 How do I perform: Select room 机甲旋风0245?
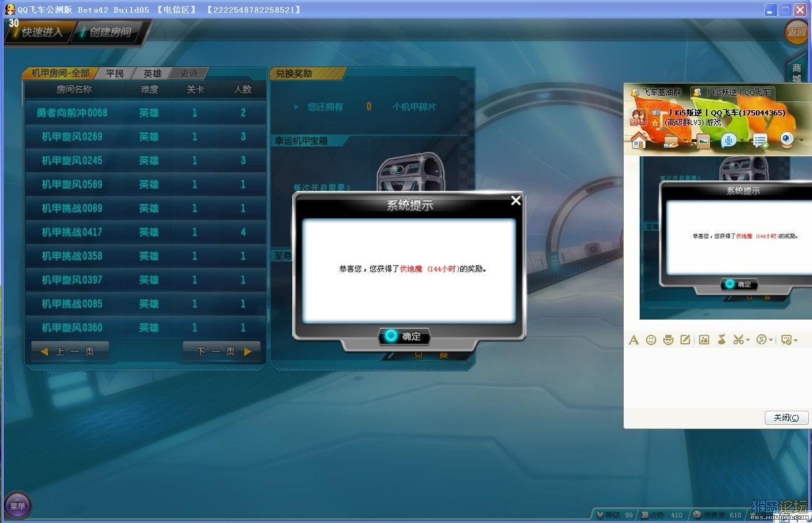click(x=146, y=161)
